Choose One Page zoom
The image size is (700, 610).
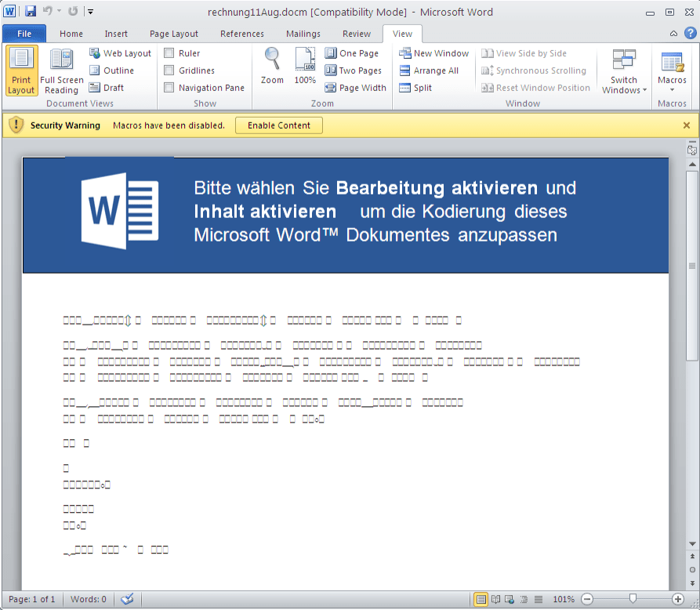pyautogui.click(x=351, y=53)
